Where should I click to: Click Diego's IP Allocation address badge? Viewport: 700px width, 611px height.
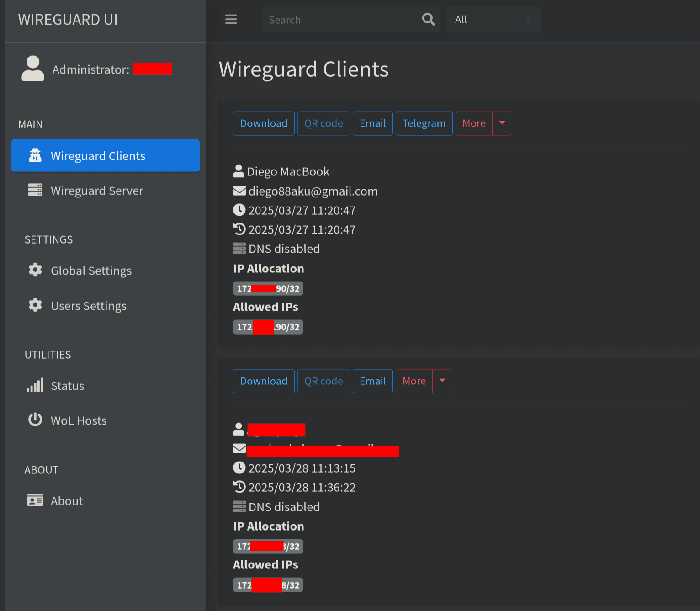pos(268,288)
